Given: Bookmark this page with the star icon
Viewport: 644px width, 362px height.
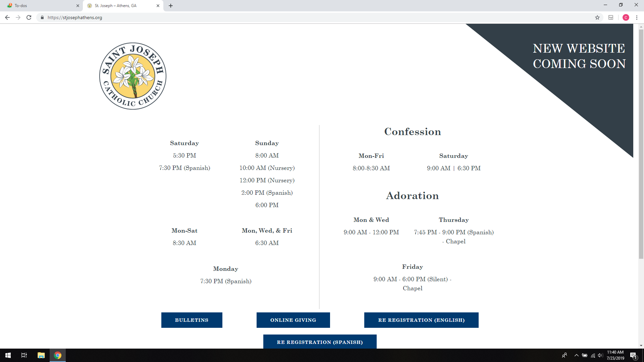Looking at the screenshot, I should click(x=597, y=17).
